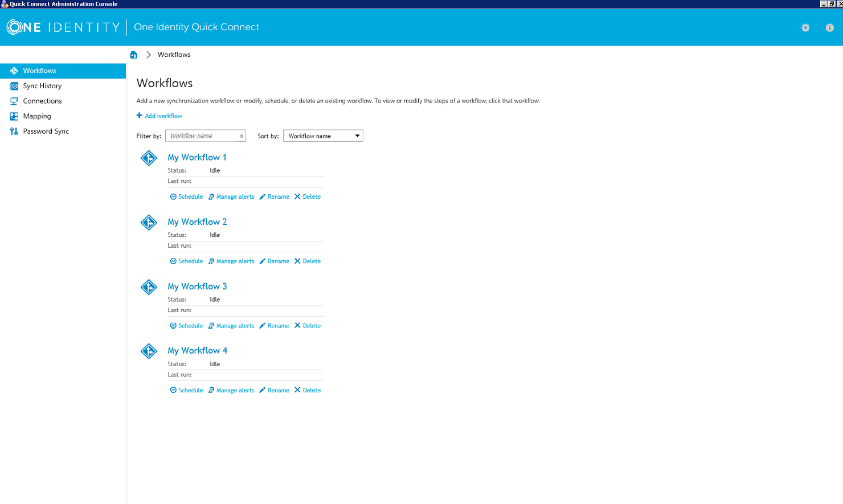Click the plus icon for Add workflow
The image size is (843, 504).
click(x=140, y=116)
